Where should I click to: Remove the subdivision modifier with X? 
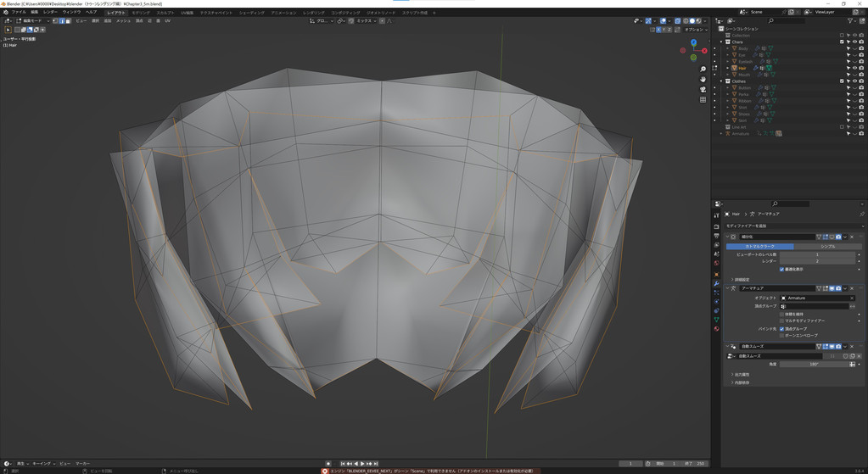(852, 237)
